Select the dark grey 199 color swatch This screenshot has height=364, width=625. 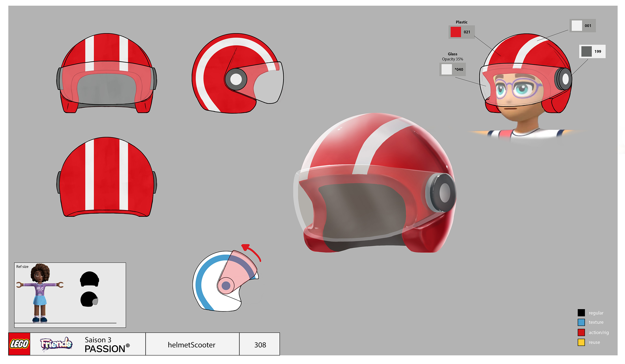[x=586, y=51]
